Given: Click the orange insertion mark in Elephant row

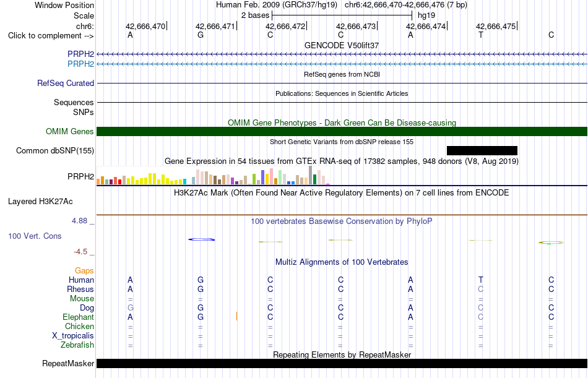Looking at the screenshot, I should pos(236,317).
